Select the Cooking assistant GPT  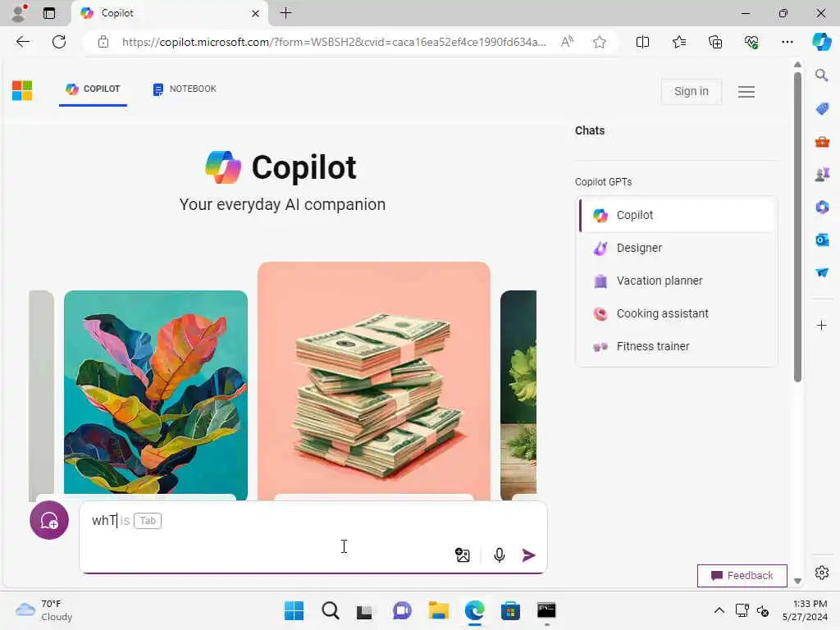pos(677,313)
